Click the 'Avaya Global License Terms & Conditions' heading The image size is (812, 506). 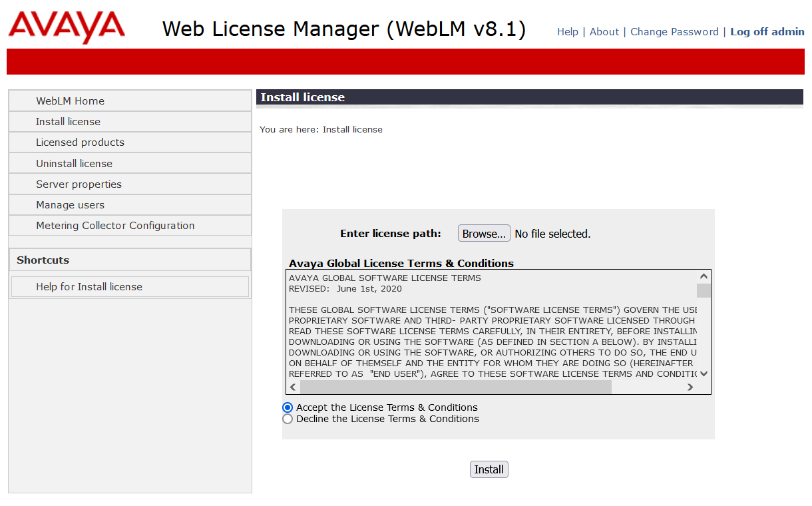(x=401, y=264)
